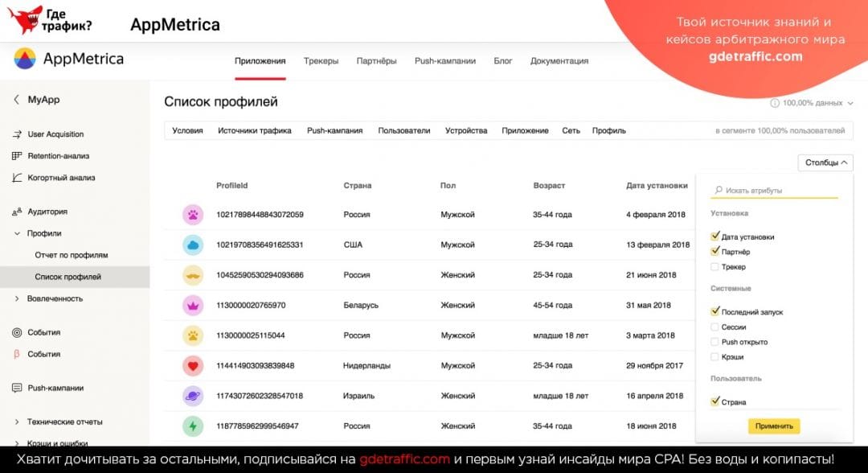Click crown avatar for profile 1130000020765970

(193, 305)
